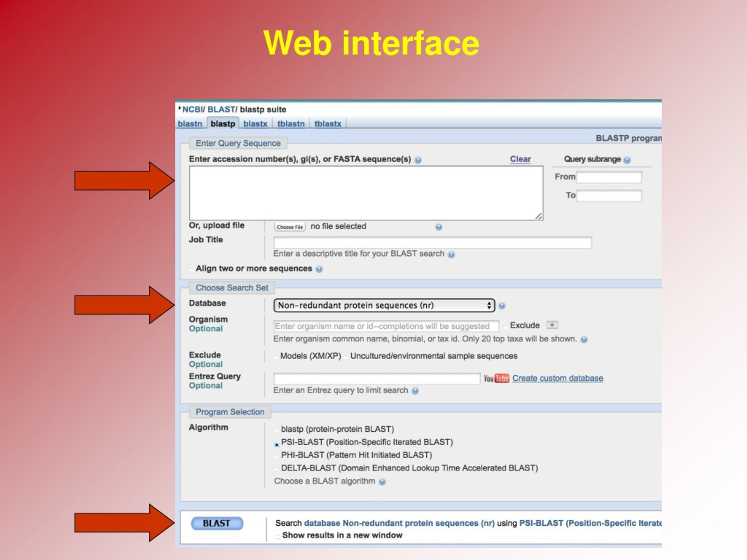Select PSI-BLAST algorithm radio button
Viewport: 747px width, 560px height.
tap(277, 444)
